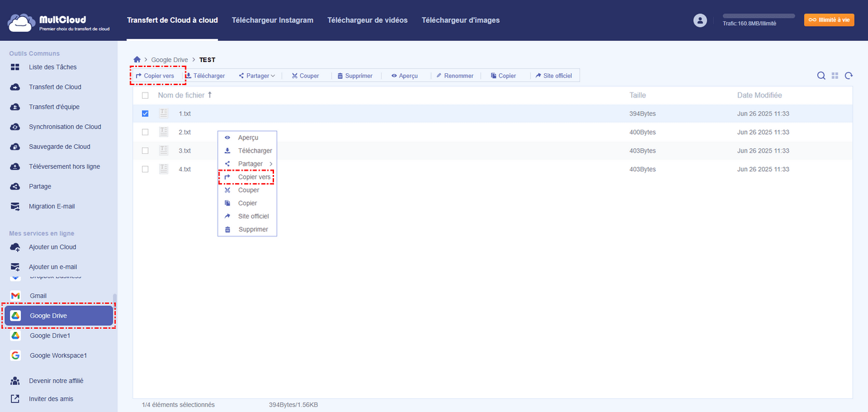The width and height of the screenshot is (868, 412).
Task: Click Ajouter un Cloud in sidebar
Action: 52,247
